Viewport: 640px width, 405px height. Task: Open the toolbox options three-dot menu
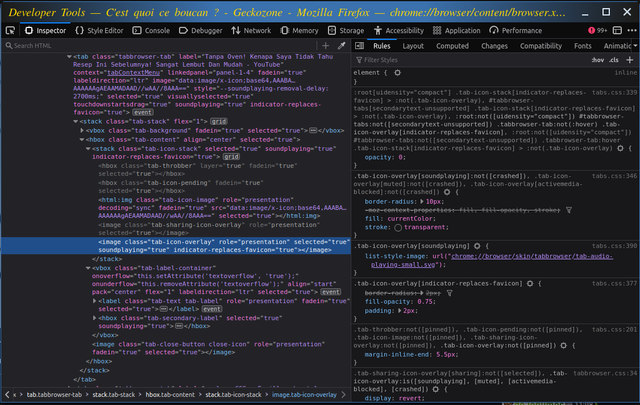click(632, 31)
